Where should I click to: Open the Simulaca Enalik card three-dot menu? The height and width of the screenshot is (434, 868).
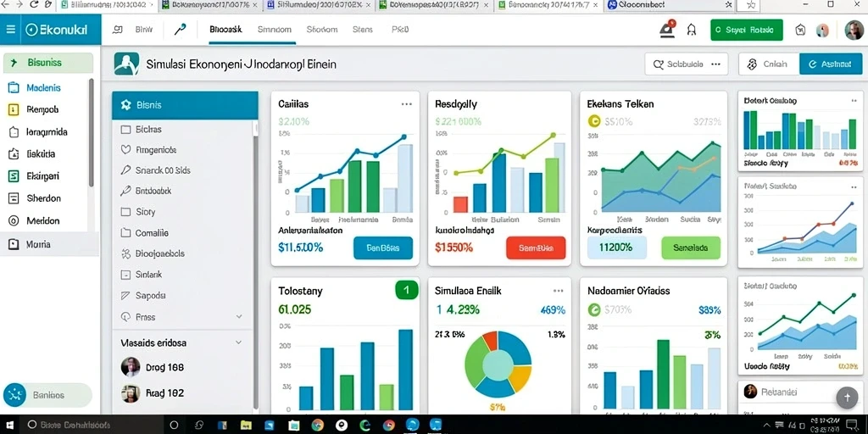[558, 291]
